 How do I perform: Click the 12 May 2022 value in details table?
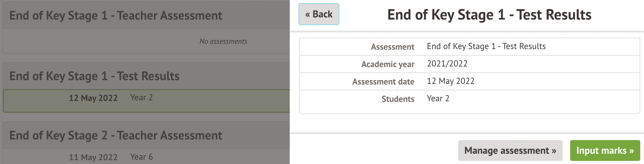coord(450,81)
